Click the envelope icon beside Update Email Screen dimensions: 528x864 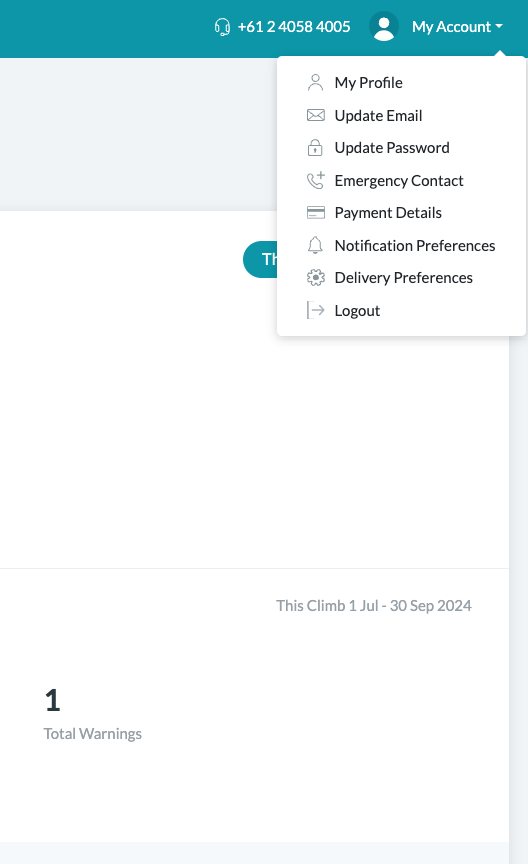315,115
